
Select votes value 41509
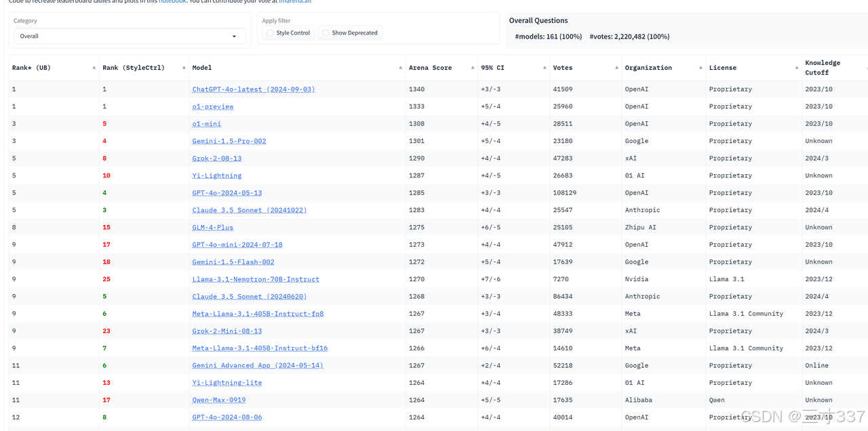[x=563, y=89]
